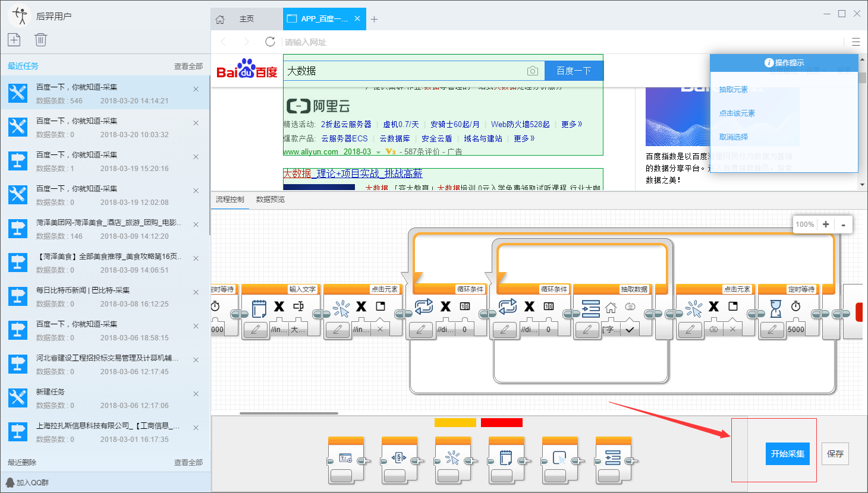Viewport: 868px width, 493px height.
Task: Select the extract-data block in bottom palette
Action: pos(613,459)
